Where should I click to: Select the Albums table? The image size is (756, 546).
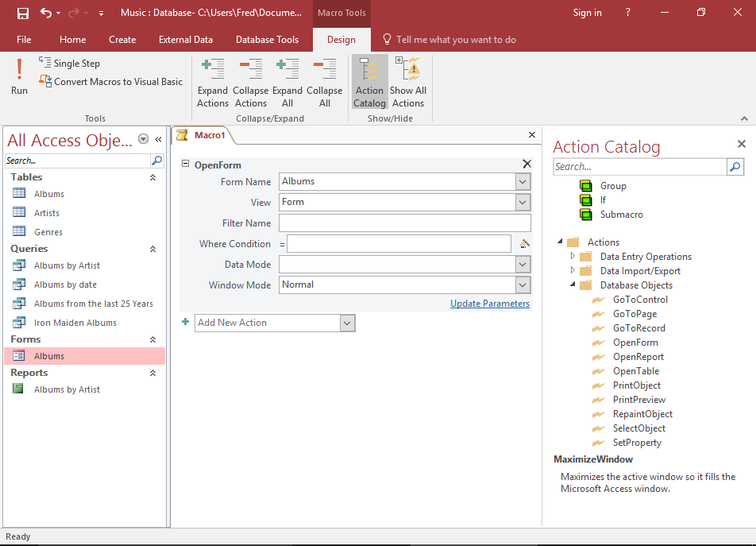[48, 194]
